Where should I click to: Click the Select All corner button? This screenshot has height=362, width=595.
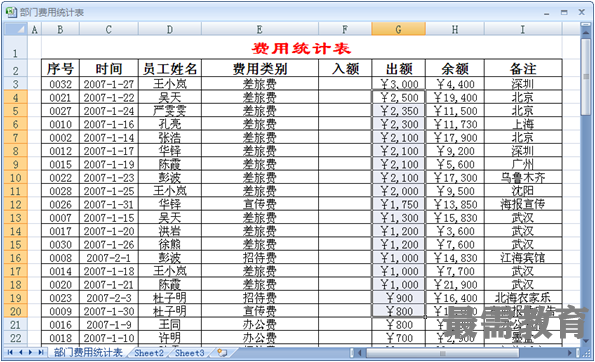click(15, 29)
